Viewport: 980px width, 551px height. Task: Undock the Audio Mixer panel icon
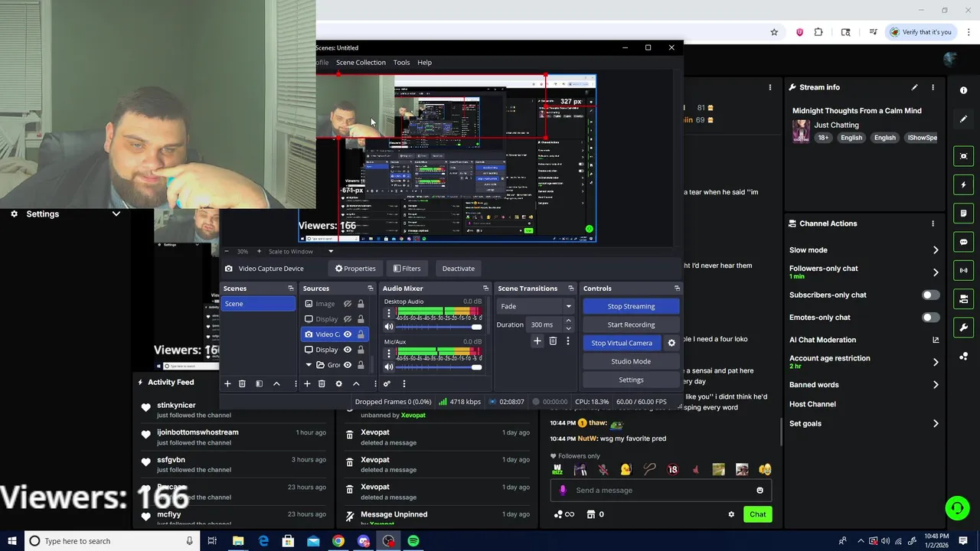tap(485, 289)
